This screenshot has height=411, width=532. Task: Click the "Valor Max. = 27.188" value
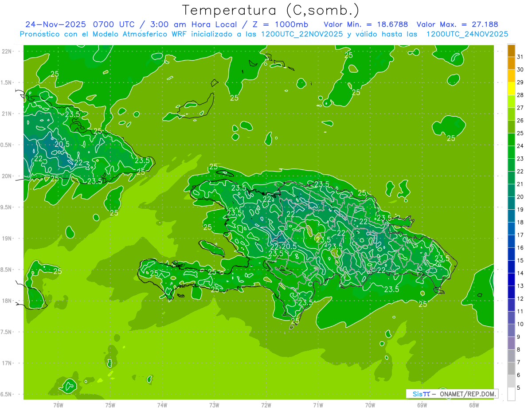click(x=457, y=24)
